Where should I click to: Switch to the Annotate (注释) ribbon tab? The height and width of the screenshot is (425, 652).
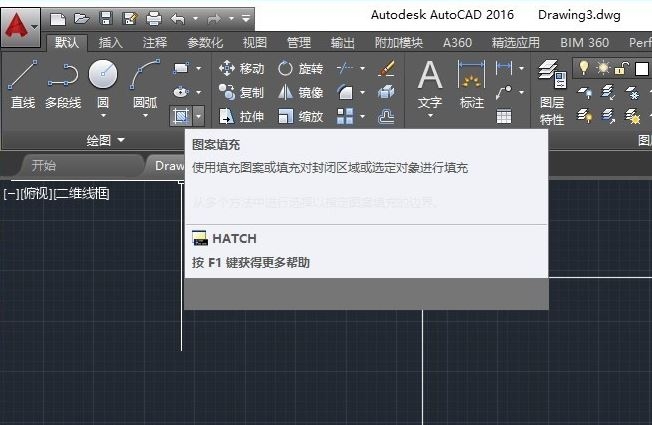pyautogui.click(x=155, y=42)
